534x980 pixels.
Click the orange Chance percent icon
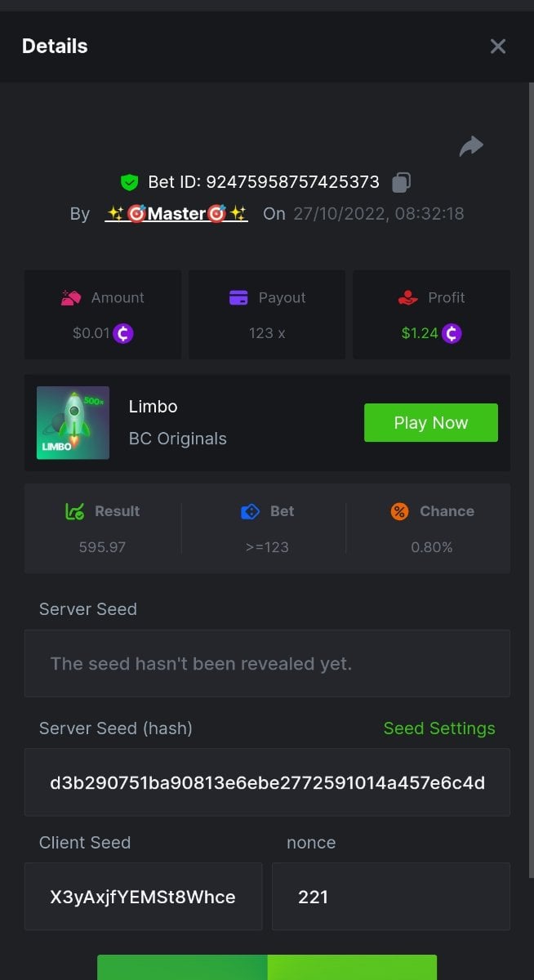click(399, 511)
